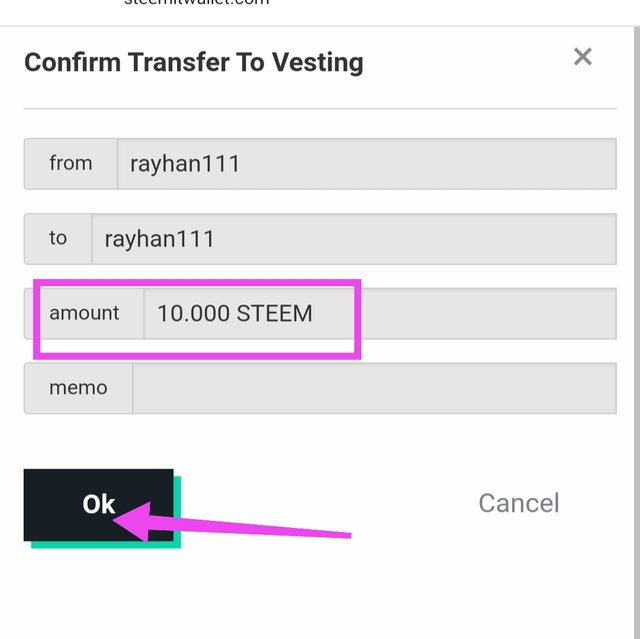Click the 'STEEM' currency text in amount
Image resolution: width=640 pixels, height=639 pixels.
coord(274,313)
